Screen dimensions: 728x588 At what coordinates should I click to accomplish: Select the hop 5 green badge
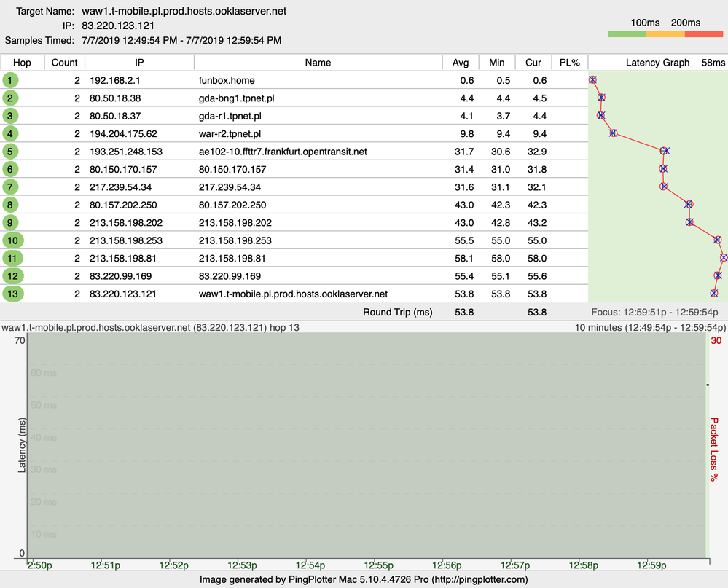pyautogui.click(x=10, y=152)
